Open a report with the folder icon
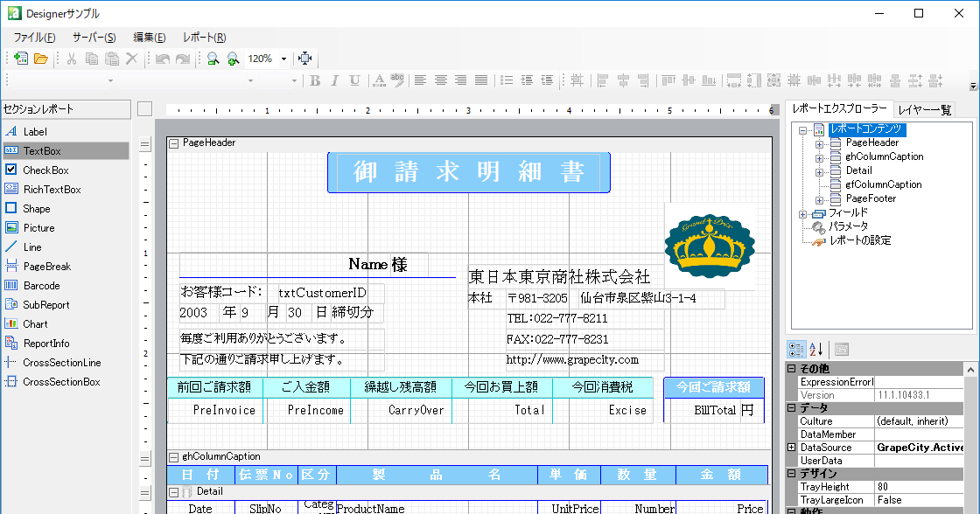The width and height of the screenshot is (980, 514). (x=40, y=58)
